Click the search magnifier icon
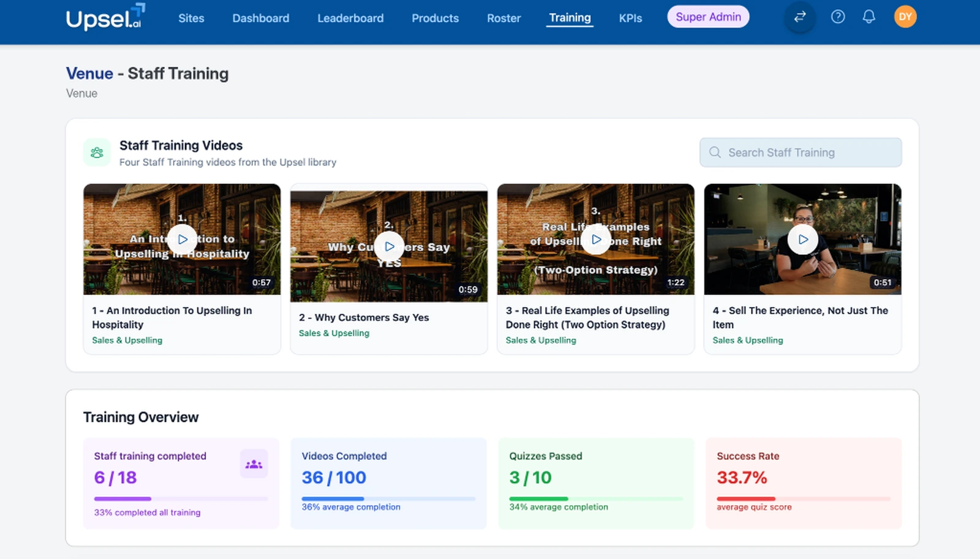The height and width of the screenshot is (559, 980). click(x=715, y=153)
